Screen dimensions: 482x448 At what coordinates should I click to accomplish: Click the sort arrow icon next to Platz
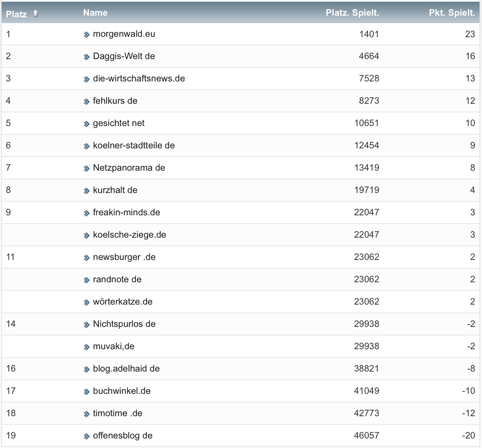click(36, 13)
